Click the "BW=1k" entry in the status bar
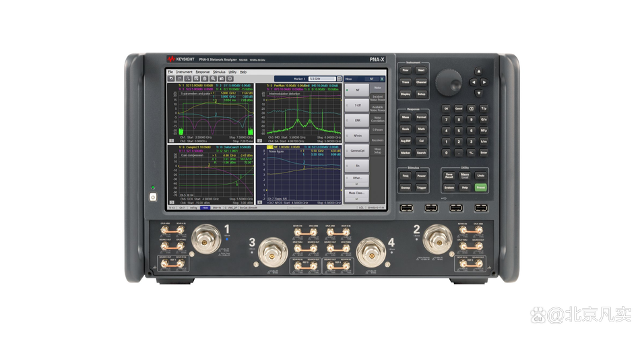 [x=217, y=208]
